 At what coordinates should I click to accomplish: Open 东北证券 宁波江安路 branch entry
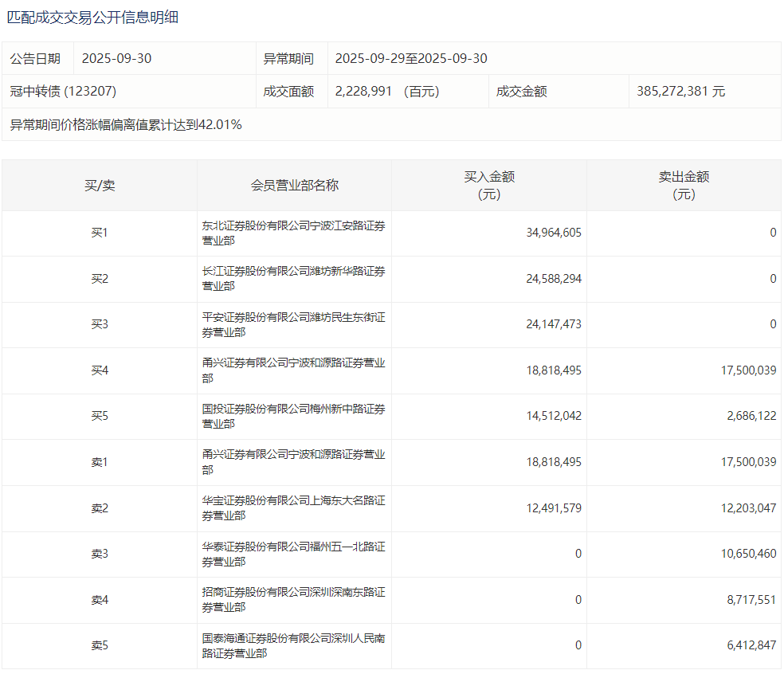coord(294,233)
